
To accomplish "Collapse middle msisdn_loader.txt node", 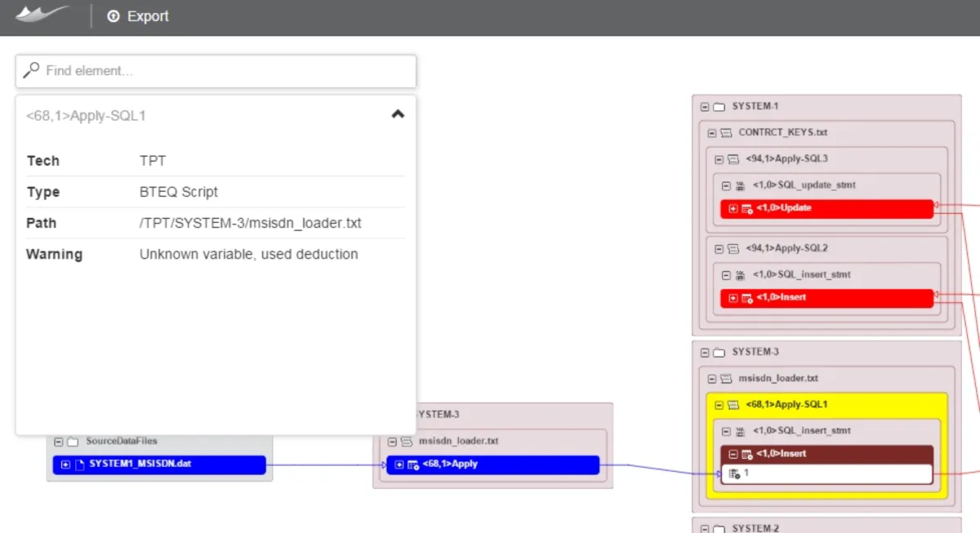I will tap(393, 442).
